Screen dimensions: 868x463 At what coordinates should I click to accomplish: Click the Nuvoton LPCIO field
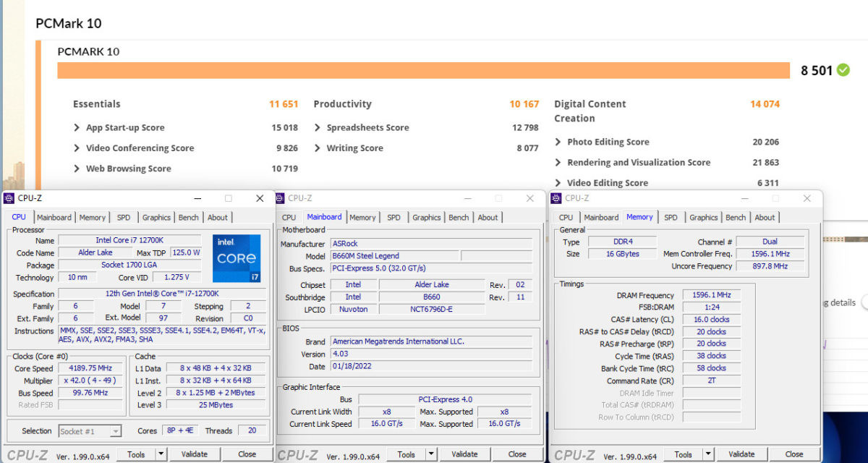coord(353,310)
